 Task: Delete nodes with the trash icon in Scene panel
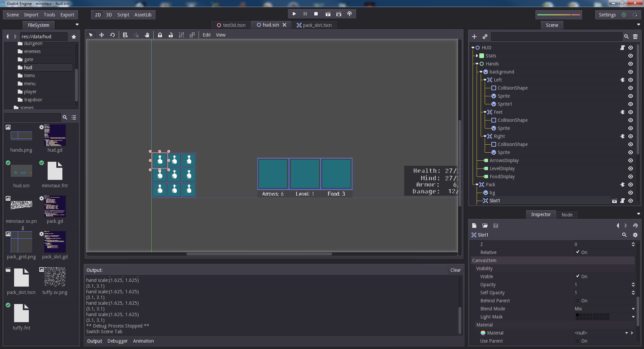[635, 37]
